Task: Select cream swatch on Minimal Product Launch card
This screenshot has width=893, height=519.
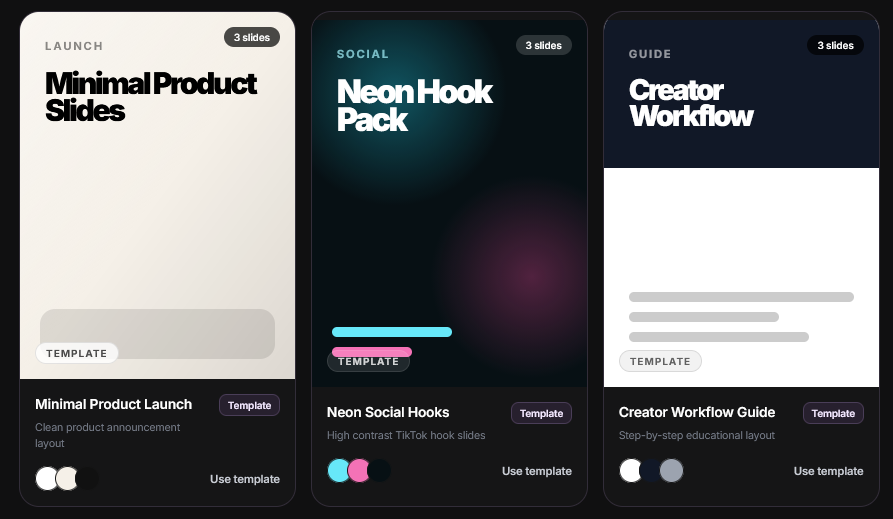Action: [67, 479]
